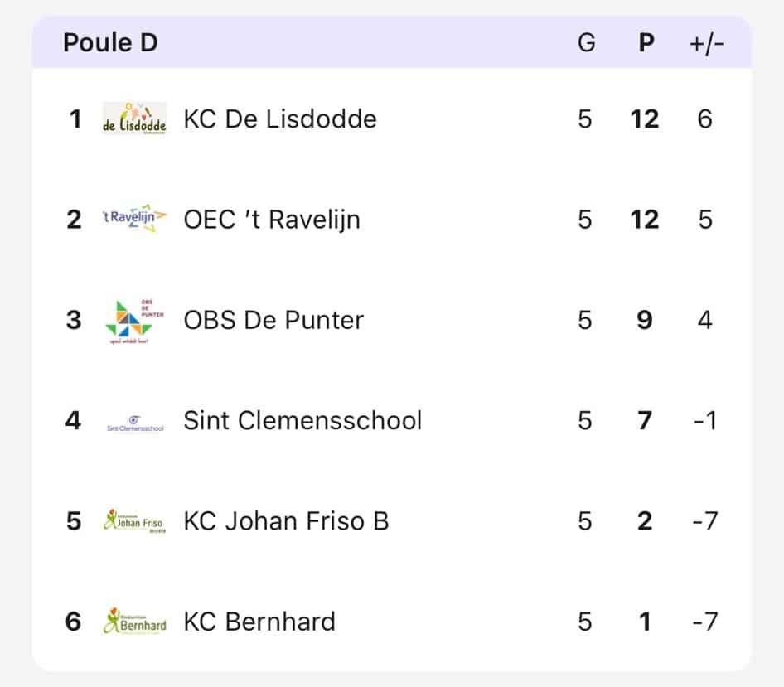Click Sint Clemensschool's -1 goal difference
Image resolution: width=784 pixels, height=687 pixels.
[704, 421]
